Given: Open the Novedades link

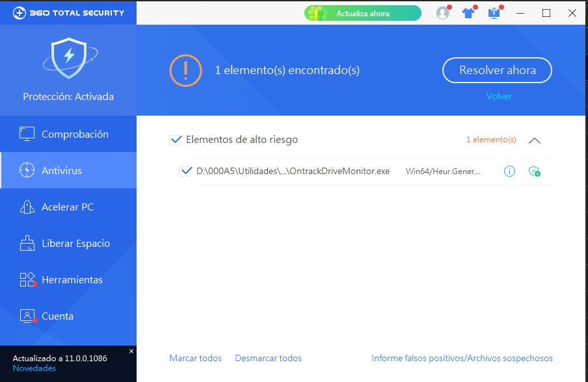Looking at the screenshot, I should click(x=34, y=368).
